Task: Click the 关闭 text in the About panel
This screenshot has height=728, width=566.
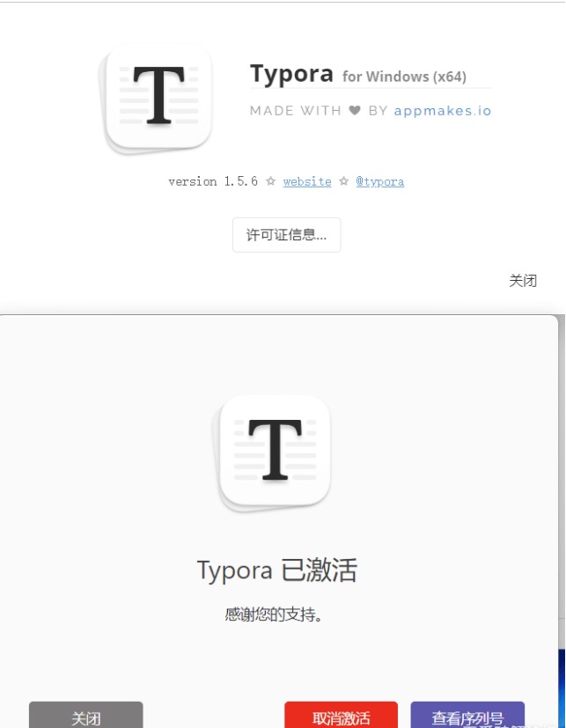Action: coord(523,281)
